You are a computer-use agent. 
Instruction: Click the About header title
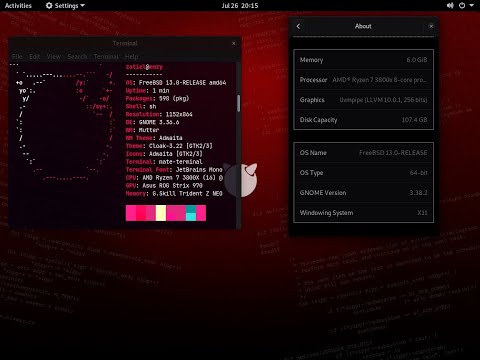(363, 26)
